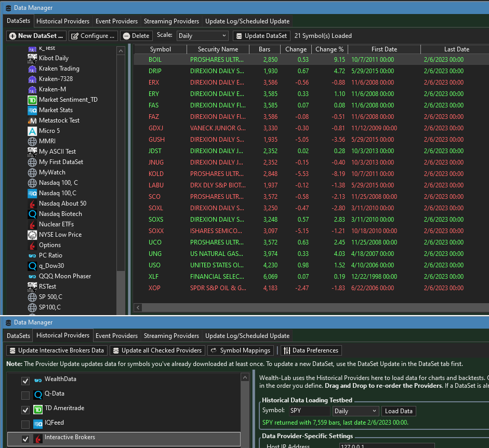Click the MMRI globe icon
Screen dimensions: 489x448
[32, 141]
